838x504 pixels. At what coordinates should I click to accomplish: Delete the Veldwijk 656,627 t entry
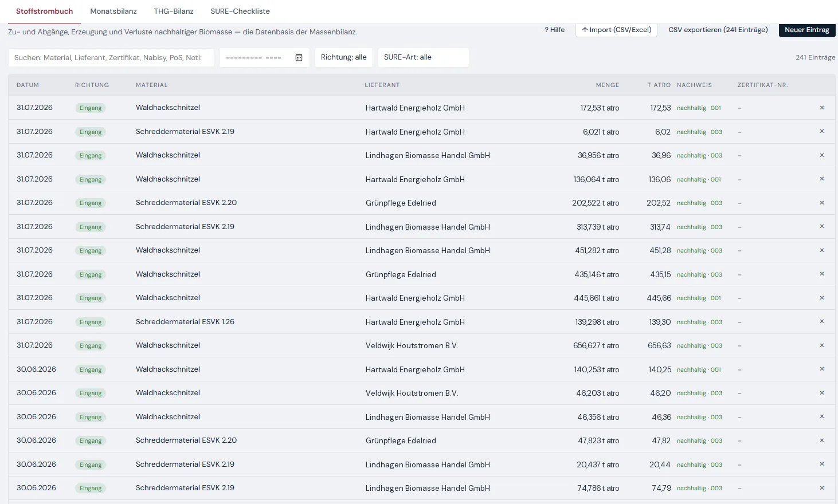(821, 345)
